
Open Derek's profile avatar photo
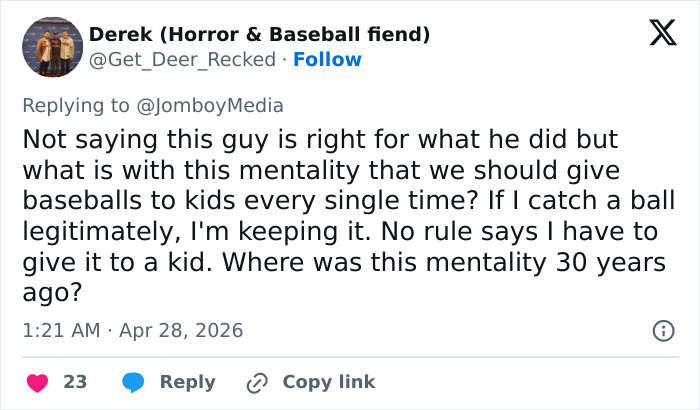coord(52,47)
